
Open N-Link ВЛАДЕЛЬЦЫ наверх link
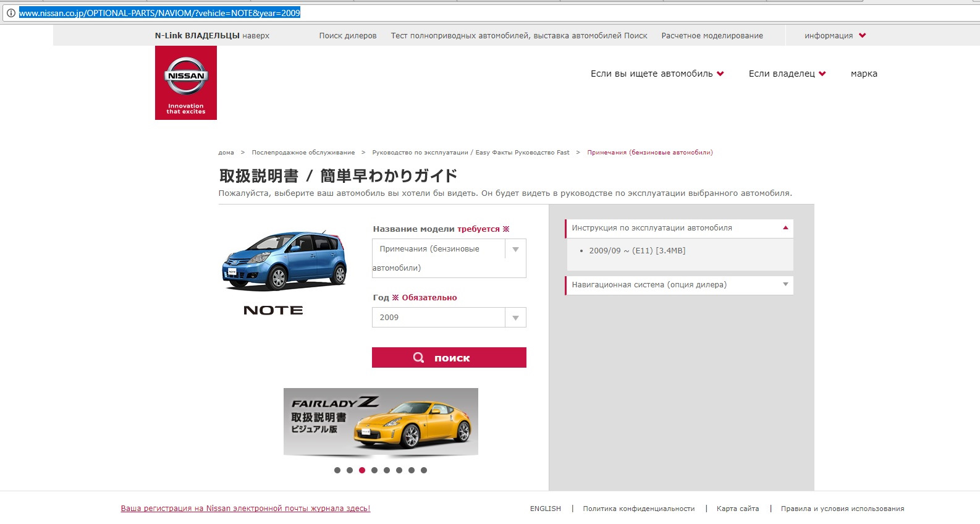[x=212, y=36]
